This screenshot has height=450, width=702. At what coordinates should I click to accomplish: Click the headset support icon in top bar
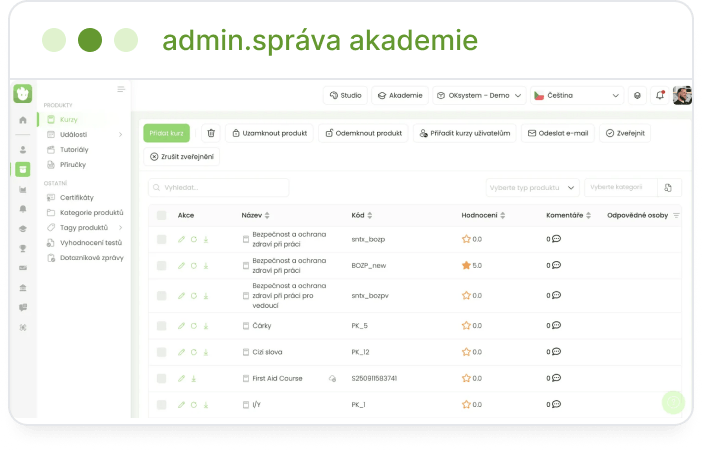[x=637, y=95]
